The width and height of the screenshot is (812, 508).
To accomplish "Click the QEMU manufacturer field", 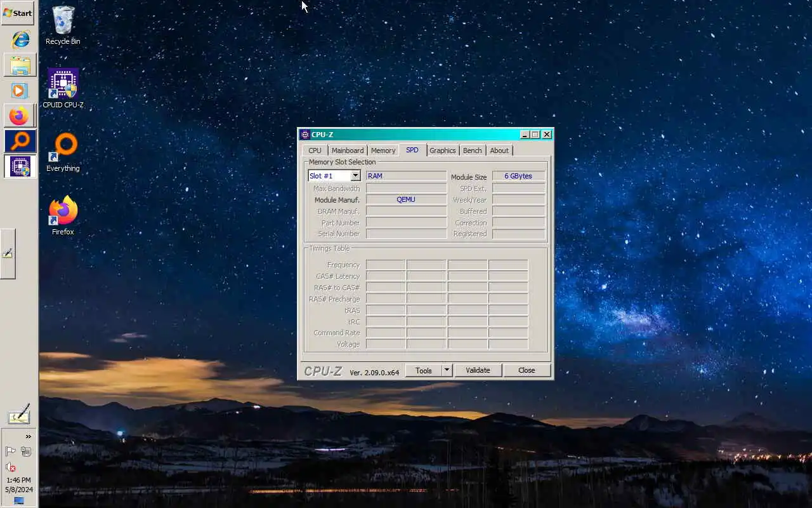I will pos(406,199).
